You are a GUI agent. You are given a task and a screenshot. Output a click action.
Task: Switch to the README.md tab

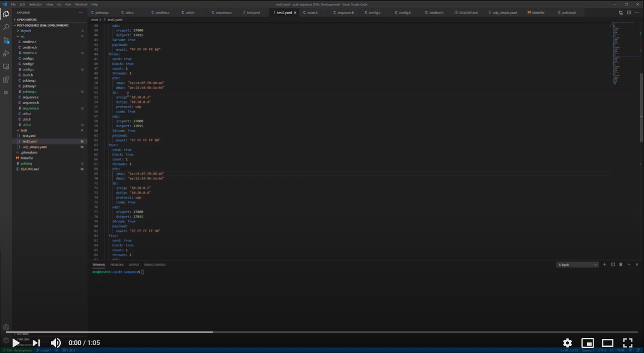tap(465, 13)
